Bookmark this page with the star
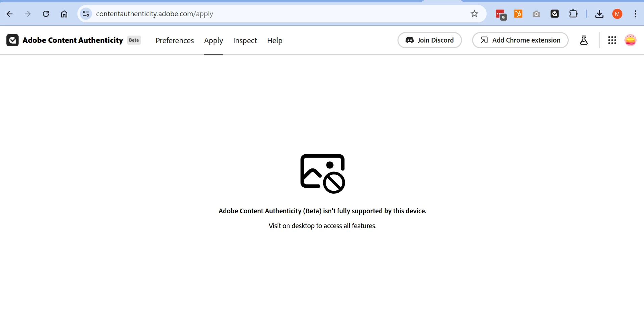The image size is (644, 321). pos(474,14)
